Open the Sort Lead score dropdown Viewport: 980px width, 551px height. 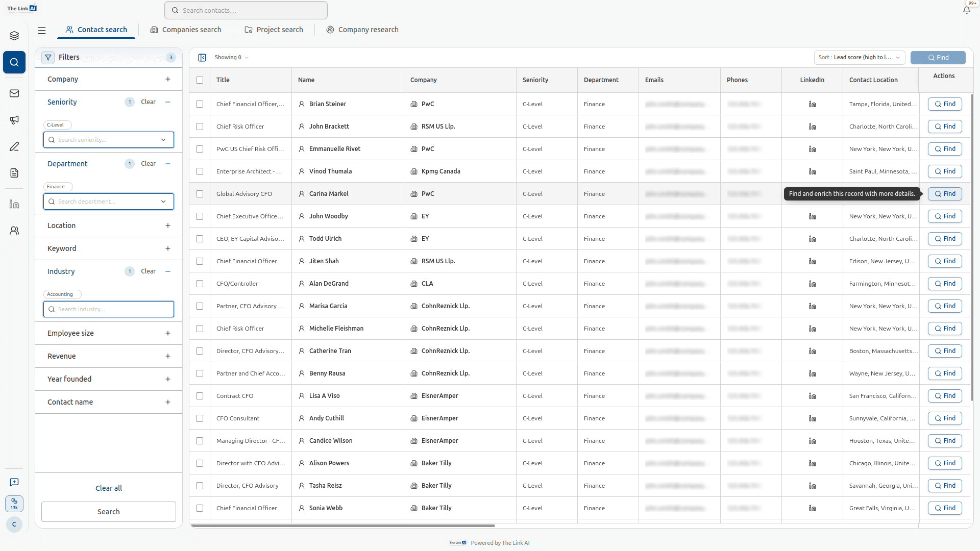click(x=860, y=58)
